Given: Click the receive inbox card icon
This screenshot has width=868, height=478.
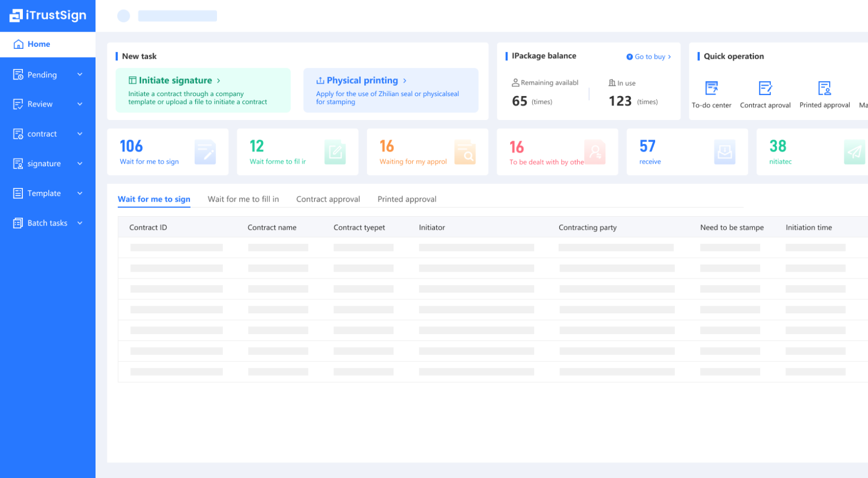Looking at the screenshot, I should pyautogui.click(x=724, y=152).
